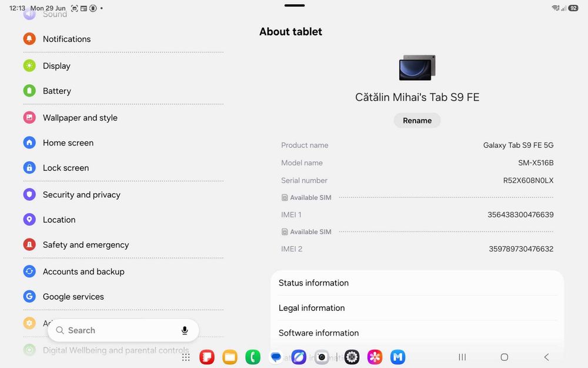Launch the Samsung Internet browser app
The height and width of the screenshot is (368, 588).
[299, 357]
